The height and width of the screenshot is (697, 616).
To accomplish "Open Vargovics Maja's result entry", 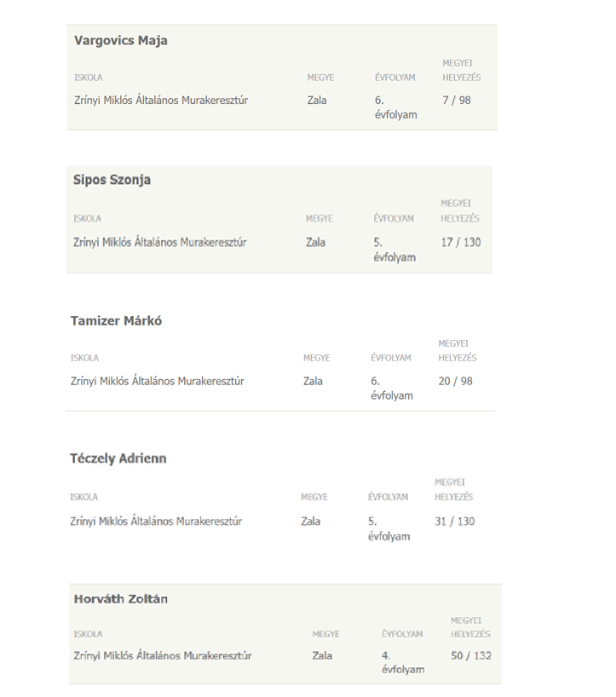I will click(x=282, y=78).
